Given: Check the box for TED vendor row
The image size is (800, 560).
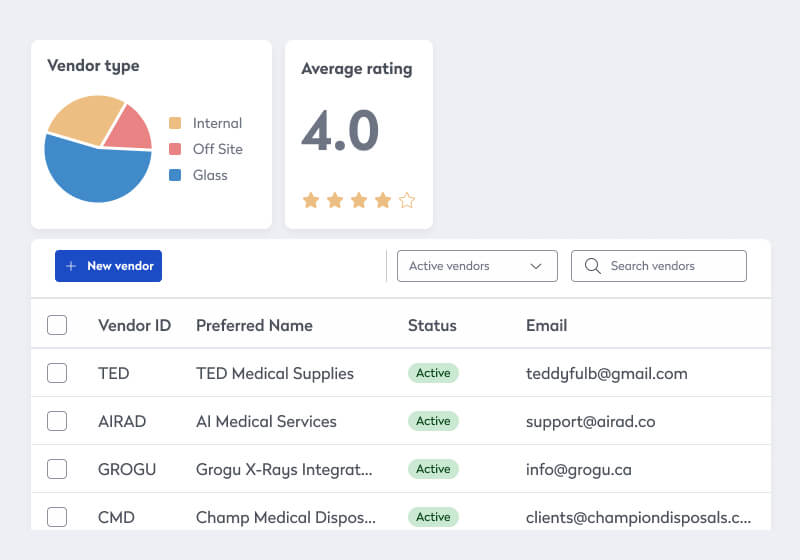Looking at the screenshot, I should (57, 373).
